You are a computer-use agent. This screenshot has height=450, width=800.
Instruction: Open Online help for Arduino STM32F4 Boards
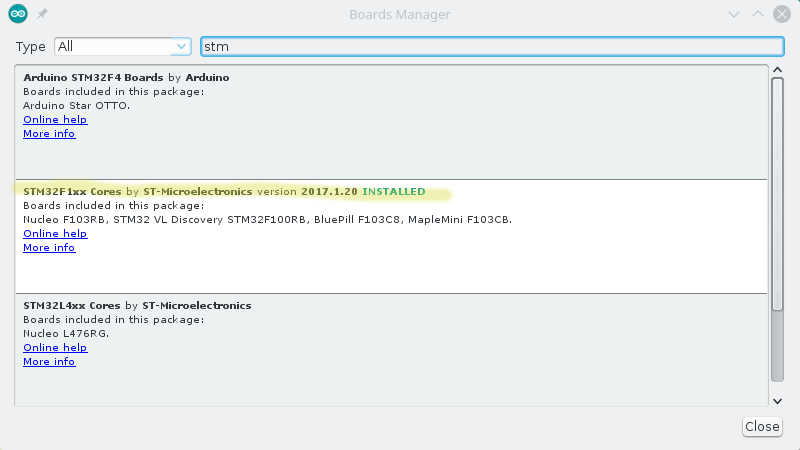(55, 120)
